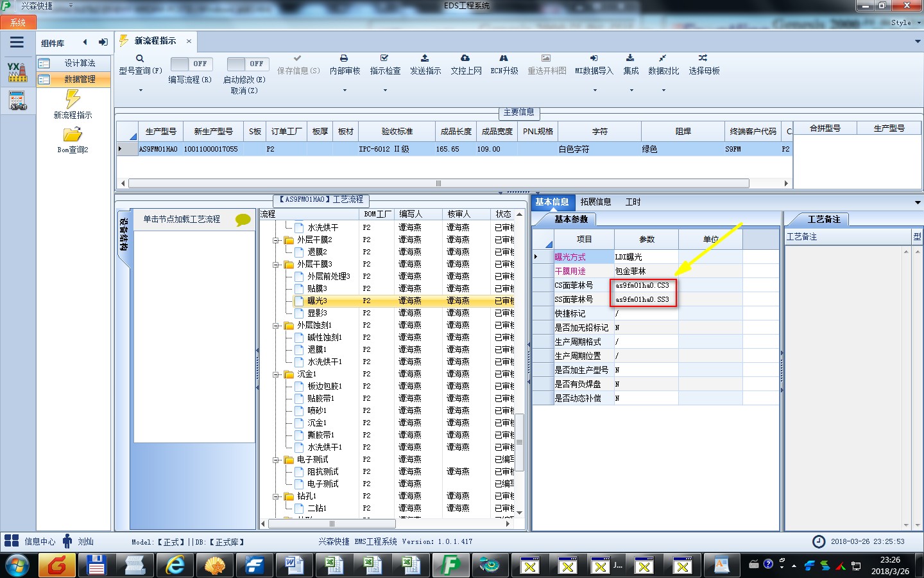Open the Windows Start button

pos(17,566)
